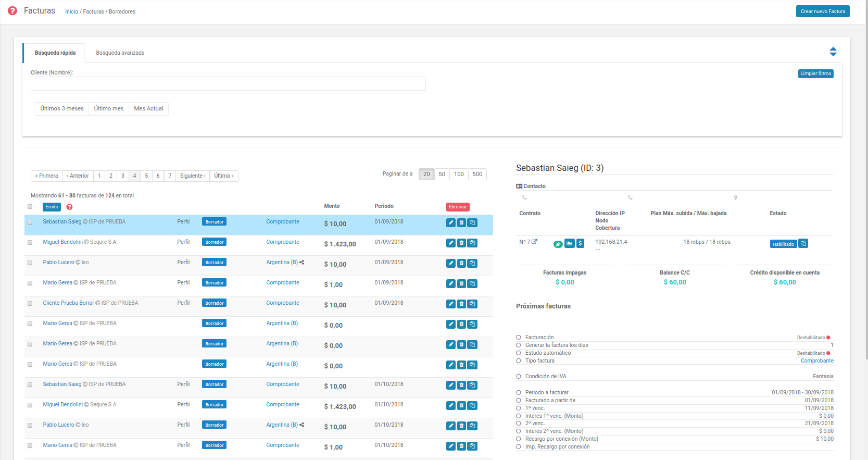868x460 pixels.
Task: Filter by Último mes
Action: tap(109, 108)
